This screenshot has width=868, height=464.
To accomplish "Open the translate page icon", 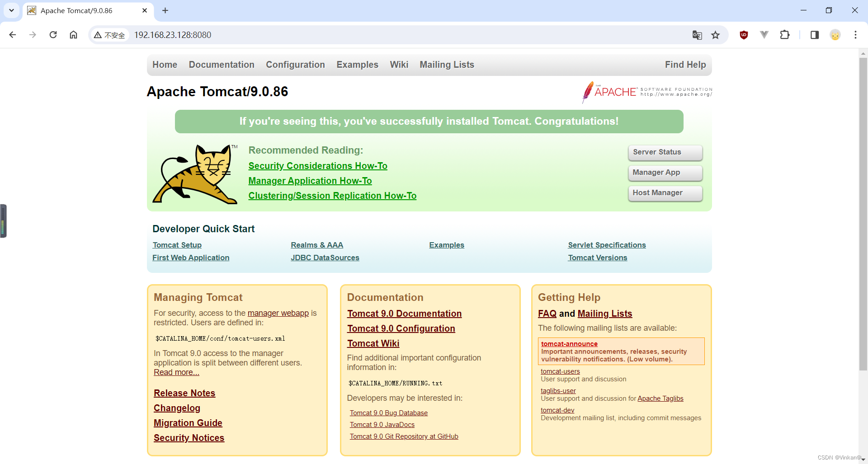I will (x=697, y=35).
